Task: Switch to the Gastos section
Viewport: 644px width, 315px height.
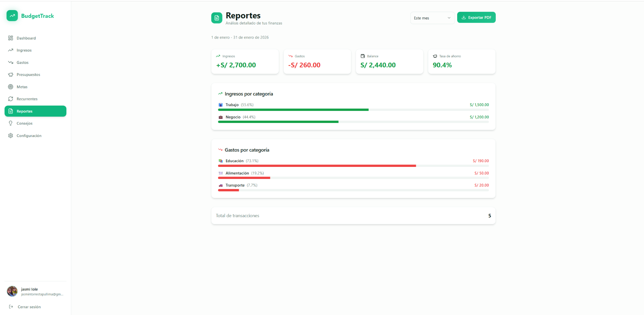Action: point(23,62)
